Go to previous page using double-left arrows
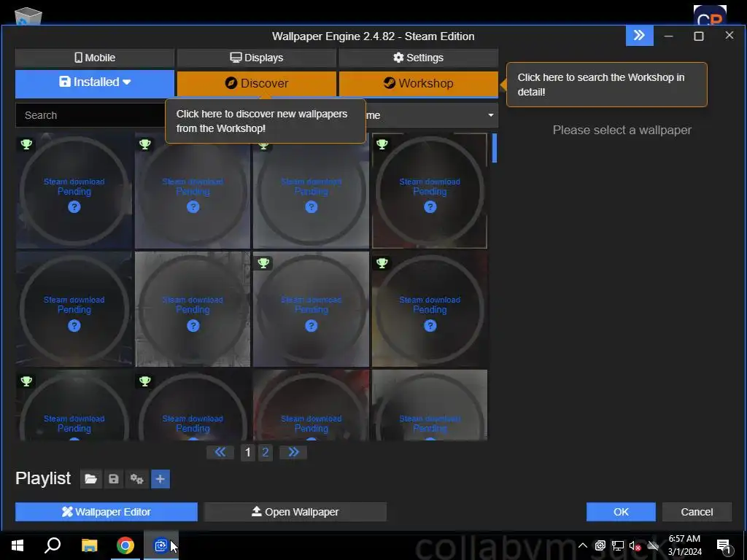 [220, 452]
